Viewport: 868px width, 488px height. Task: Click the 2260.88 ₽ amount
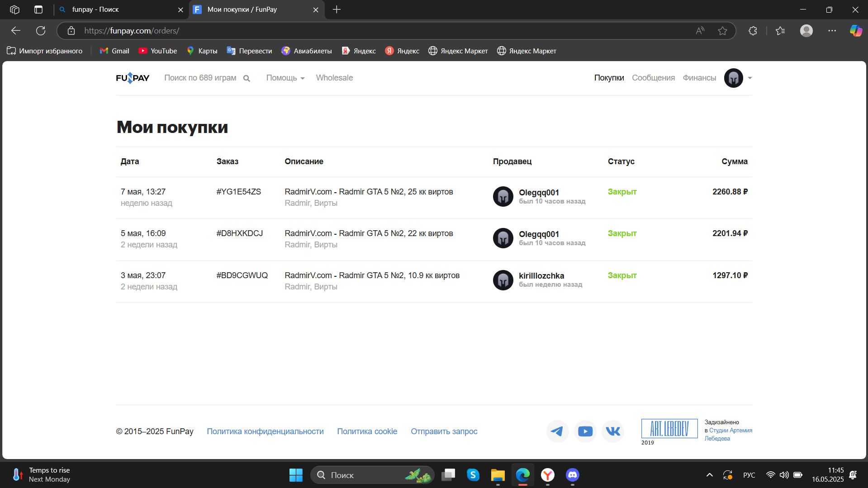730,192
